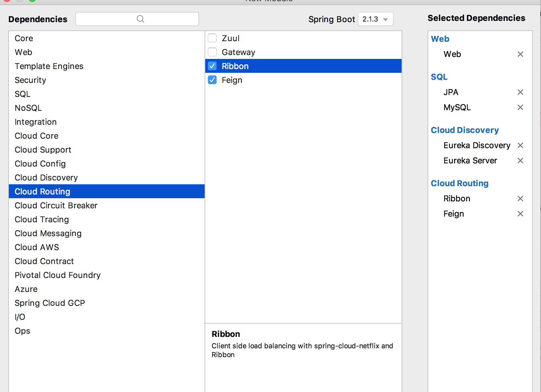541x392 pixels.
Task: Remove Eureka Server from selected dependencies
Action: coord(520,161)
